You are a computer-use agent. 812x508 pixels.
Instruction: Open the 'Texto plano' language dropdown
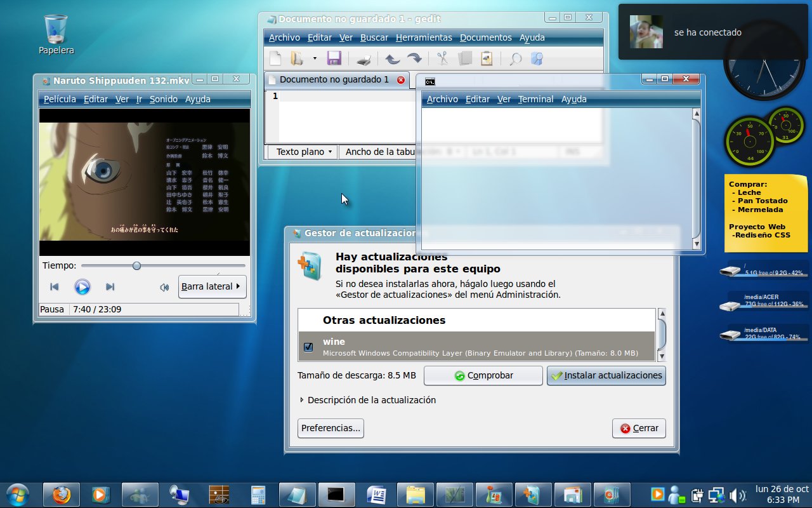[x=304, y=152]
